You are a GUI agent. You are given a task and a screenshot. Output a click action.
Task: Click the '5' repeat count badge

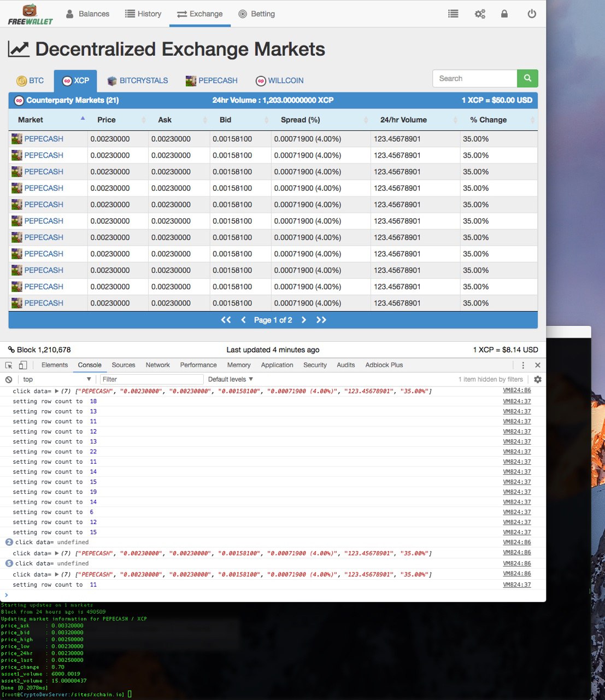tap(9, 563)
